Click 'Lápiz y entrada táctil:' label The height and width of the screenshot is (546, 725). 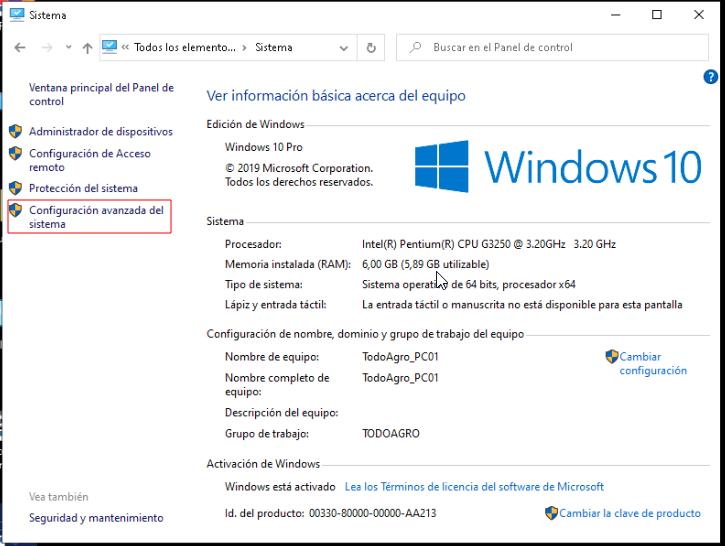[276, 305]
